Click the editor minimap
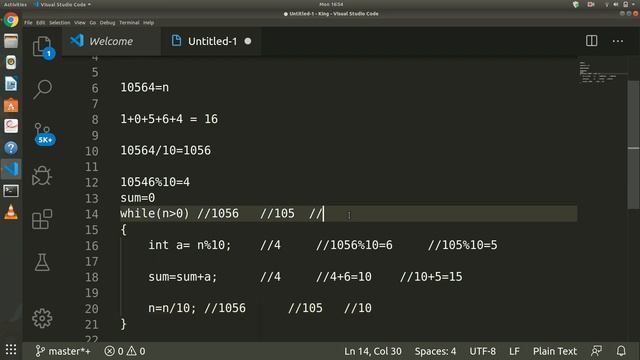The height and width of the screenshot is (360, 640). click(x=602, y=73)
